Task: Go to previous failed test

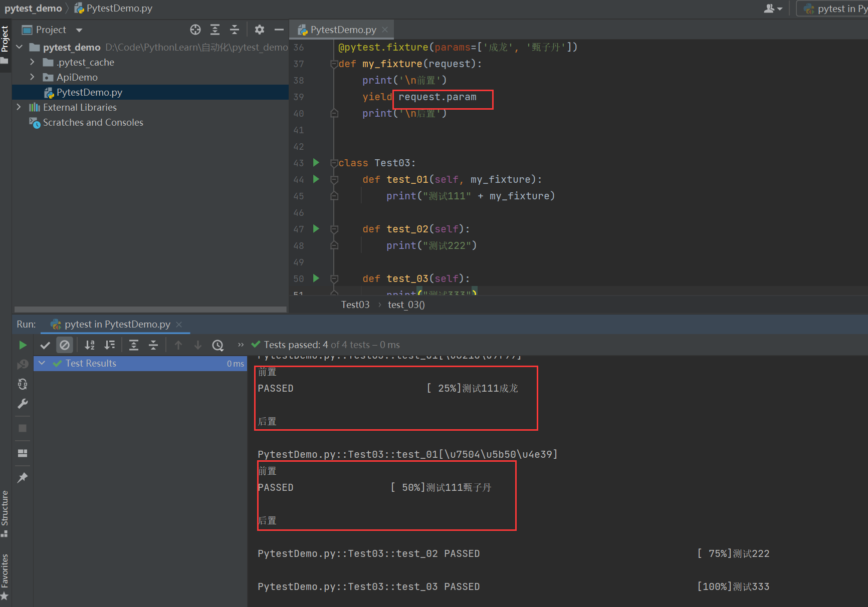Action: 178,345
